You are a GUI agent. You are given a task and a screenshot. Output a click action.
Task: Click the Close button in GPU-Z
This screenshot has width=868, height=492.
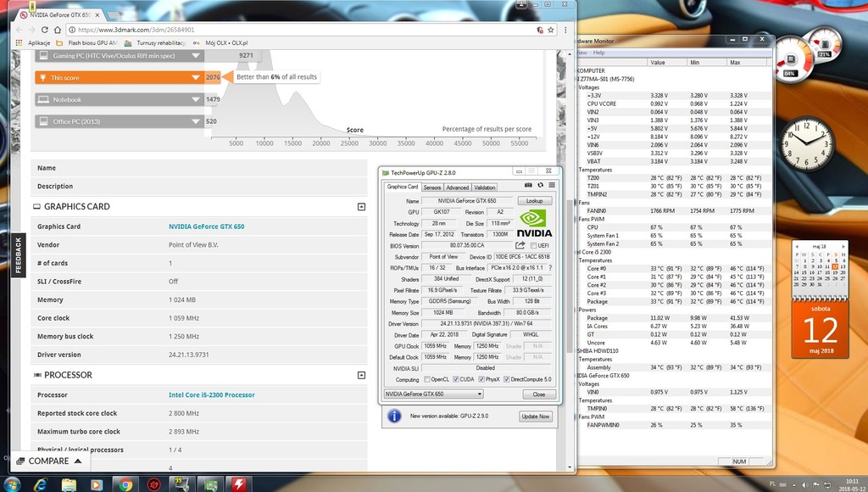[539, 394]
